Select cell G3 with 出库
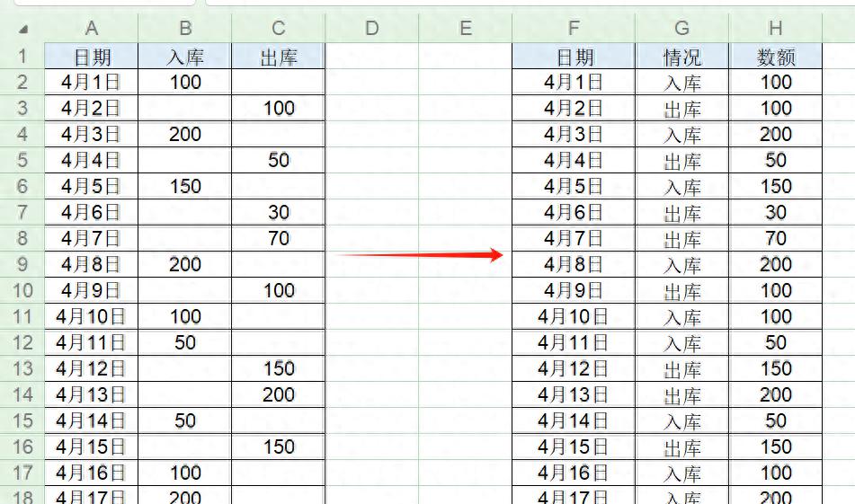Image resolution: width=855 pixels, height=504 pixels. tap(682, 108)
